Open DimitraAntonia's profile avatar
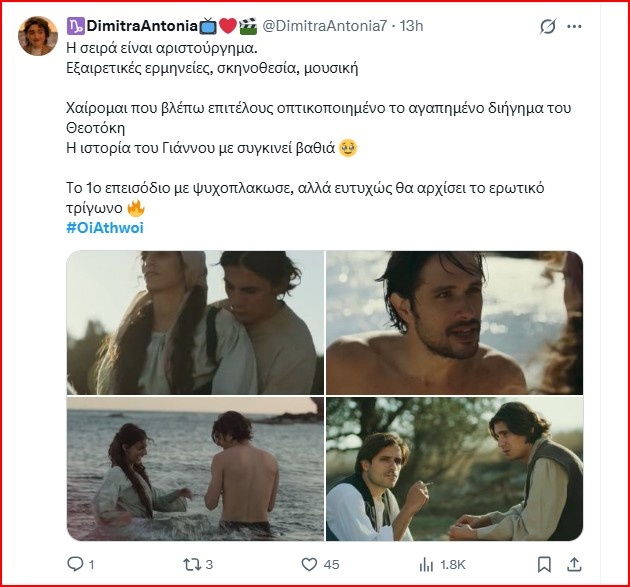This screenshot has height=587, width=630. coord(37,36)
